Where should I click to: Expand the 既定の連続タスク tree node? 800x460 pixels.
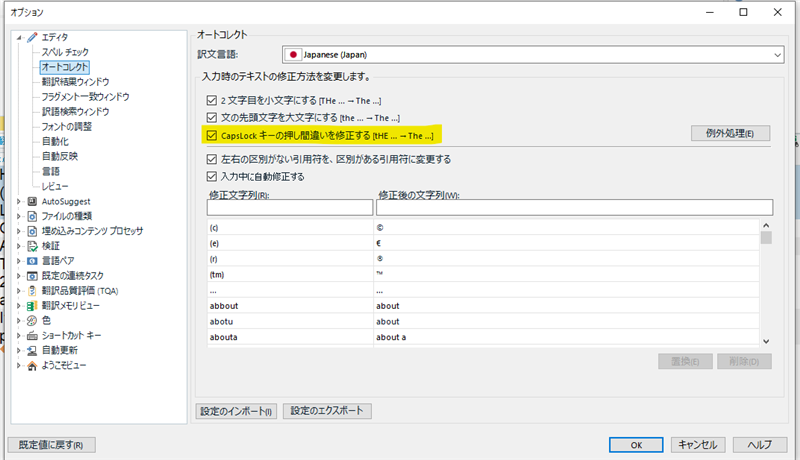tap(19, 276)
